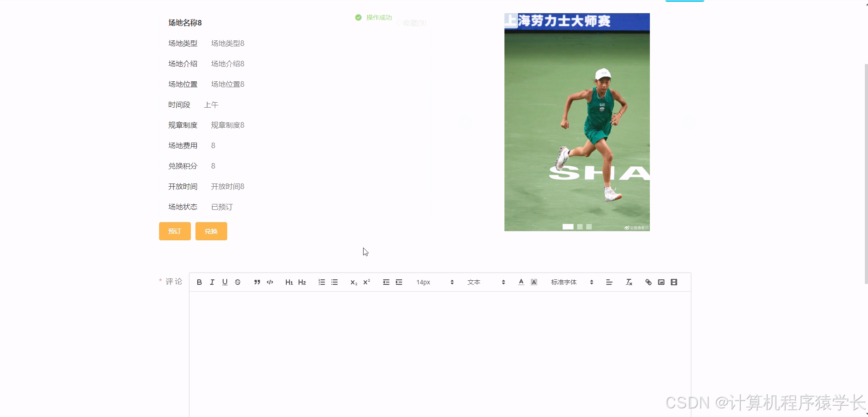Insert a video using the toolbar icon

tap(674, 282)
